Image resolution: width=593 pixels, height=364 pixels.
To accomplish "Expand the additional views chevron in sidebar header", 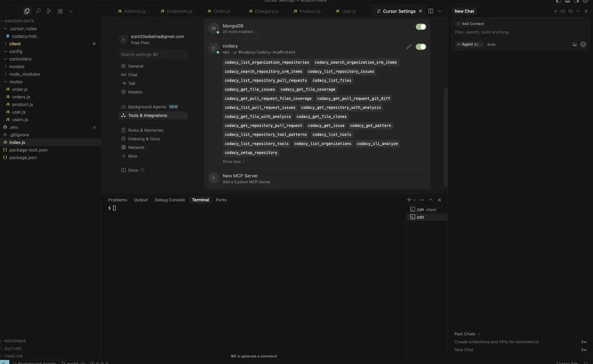I will [71, 11].
